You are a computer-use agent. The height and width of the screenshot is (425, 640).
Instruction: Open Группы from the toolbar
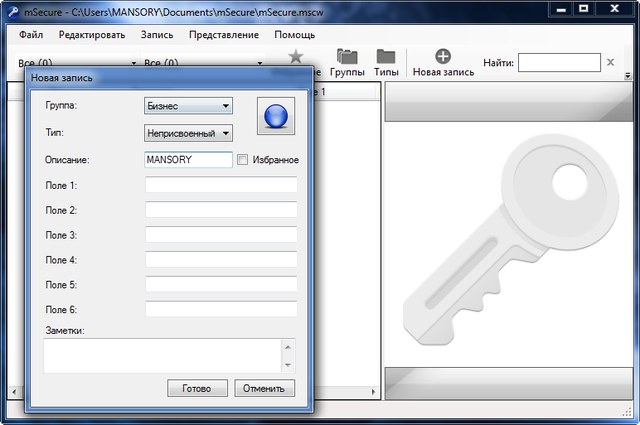(x=347, y=62)
